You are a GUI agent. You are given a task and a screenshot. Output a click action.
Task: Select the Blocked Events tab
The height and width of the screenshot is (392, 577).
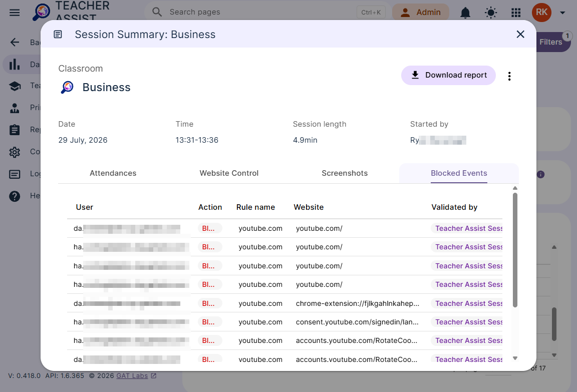[459, 173]
